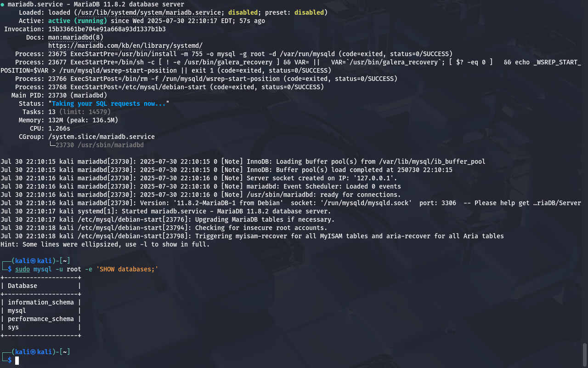Click the socket path '/run/mysqld/mysqld.sock'
The height and width of the screenshot is (368, 588).
click(x=368, y=203)
